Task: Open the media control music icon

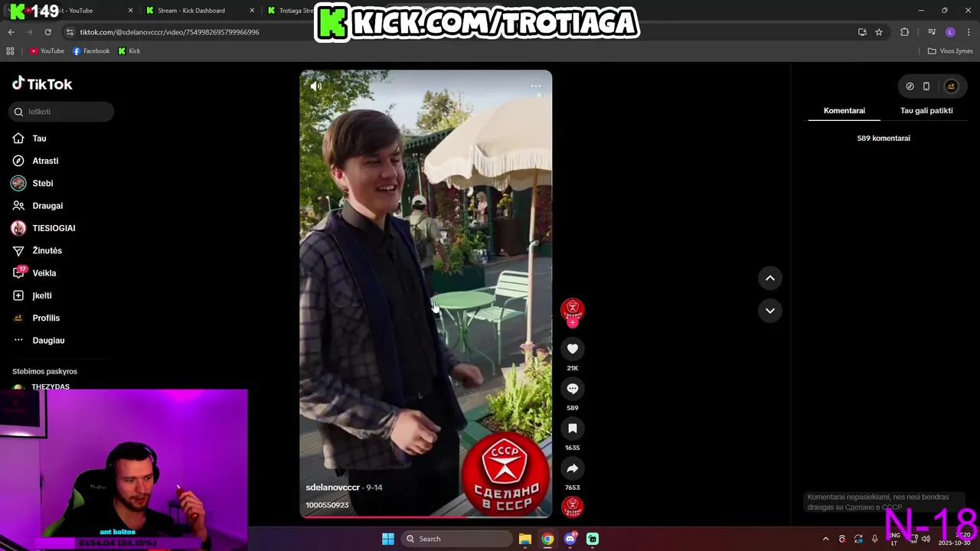Action: click(932, 32)
